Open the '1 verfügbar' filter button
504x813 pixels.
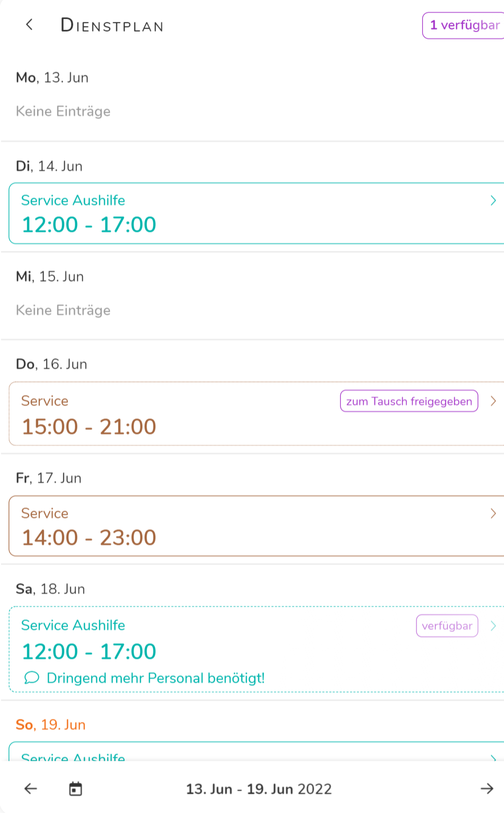[464, 25]
